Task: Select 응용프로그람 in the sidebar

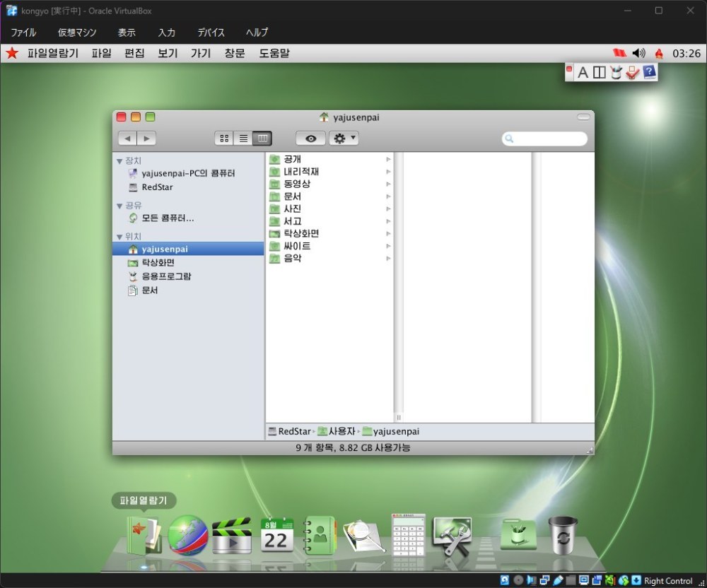Action: pyautogui.click(x=188, y=276)
